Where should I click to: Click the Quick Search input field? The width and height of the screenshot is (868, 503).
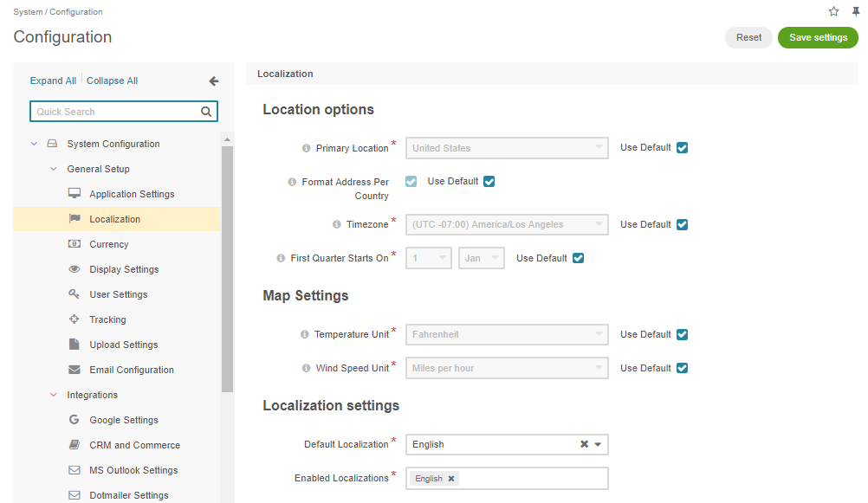[114, 112]
